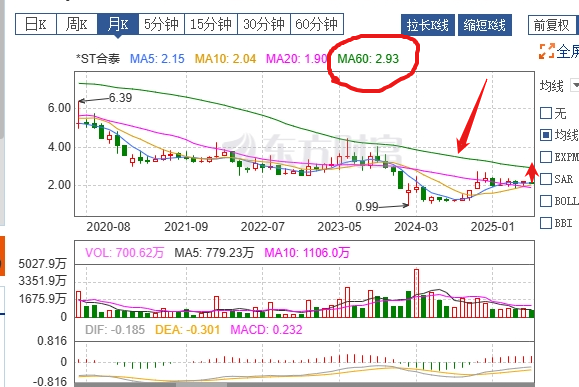Expand the 均线 indicator dropdown arrow
The width and height of the screenshot is (579, 387).
click(575, 85)
